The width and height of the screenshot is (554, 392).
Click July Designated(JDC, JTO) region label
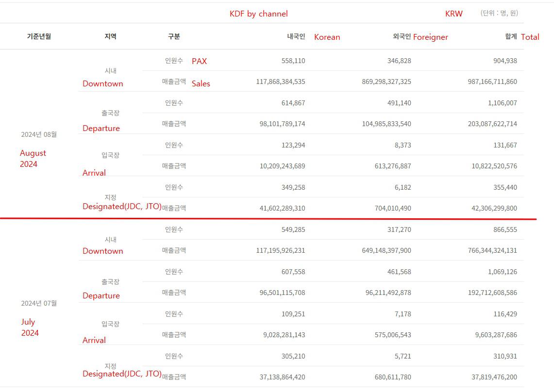click(x=122, y=374)
